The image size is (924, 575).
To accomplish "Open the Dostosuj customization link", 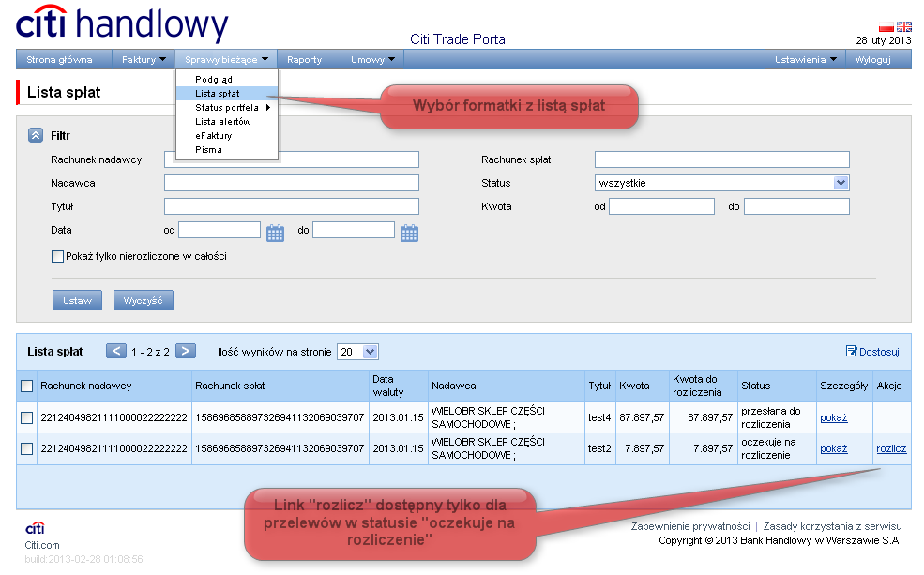I will pyautogui.click(x=872, y=352).
